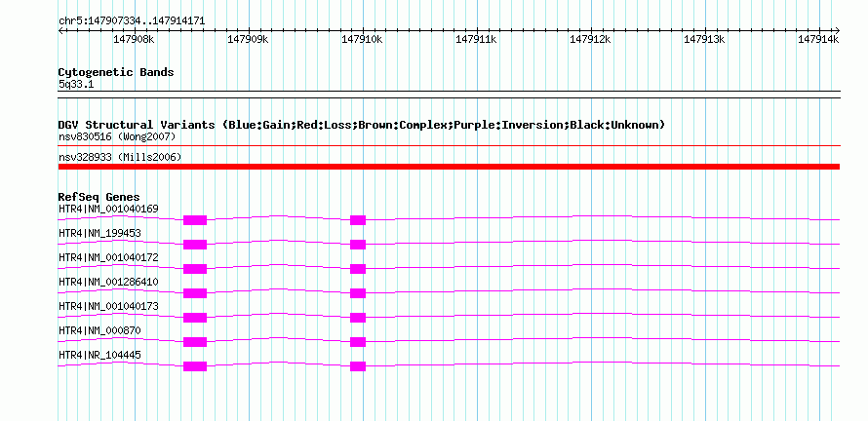This screenshot has width=868, height=421.
Task: Open variant nsv328933 (Mills2006) label
Action: pos(120,158)
